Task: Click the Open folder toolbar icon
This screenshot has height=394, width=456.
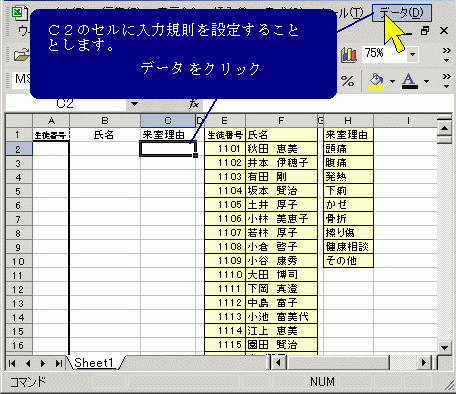Action: [21, 54]
